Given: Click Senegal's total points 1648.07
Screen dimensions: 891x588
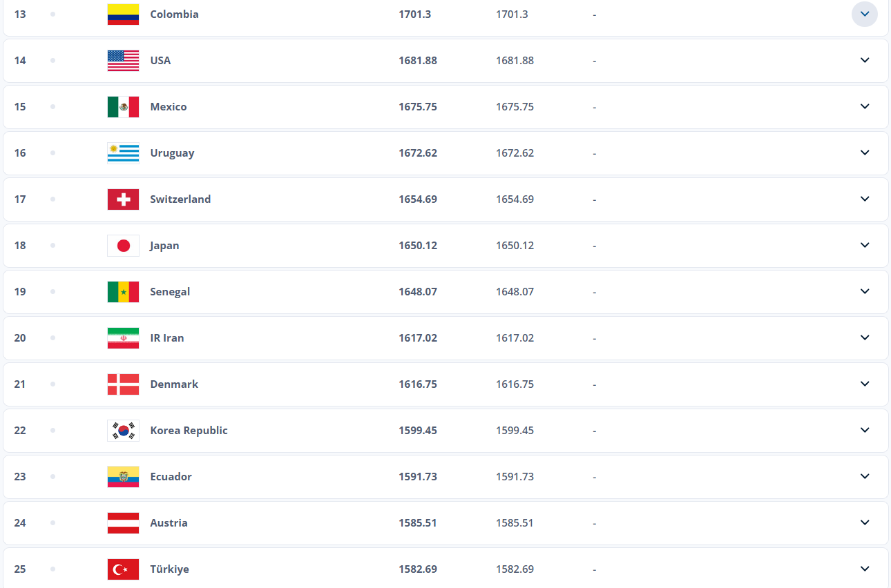Looking at the screenshot, I should pos(417,292).
